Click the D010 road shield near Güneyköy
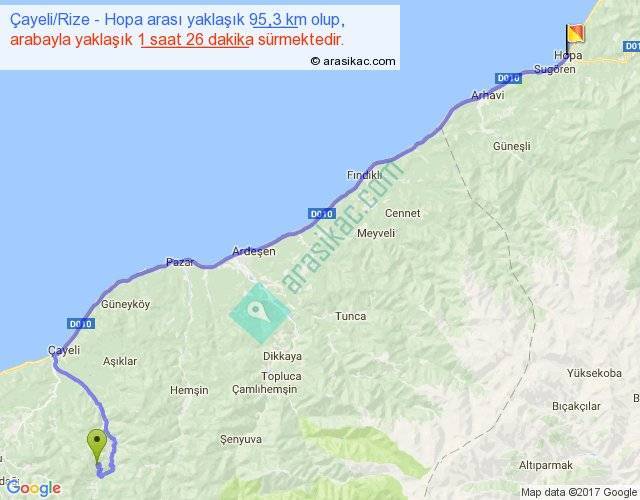 81,323
